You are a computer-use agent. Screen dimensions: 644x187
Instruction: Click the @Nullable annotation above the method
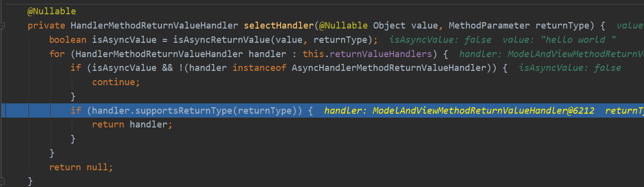coord(52,11)
